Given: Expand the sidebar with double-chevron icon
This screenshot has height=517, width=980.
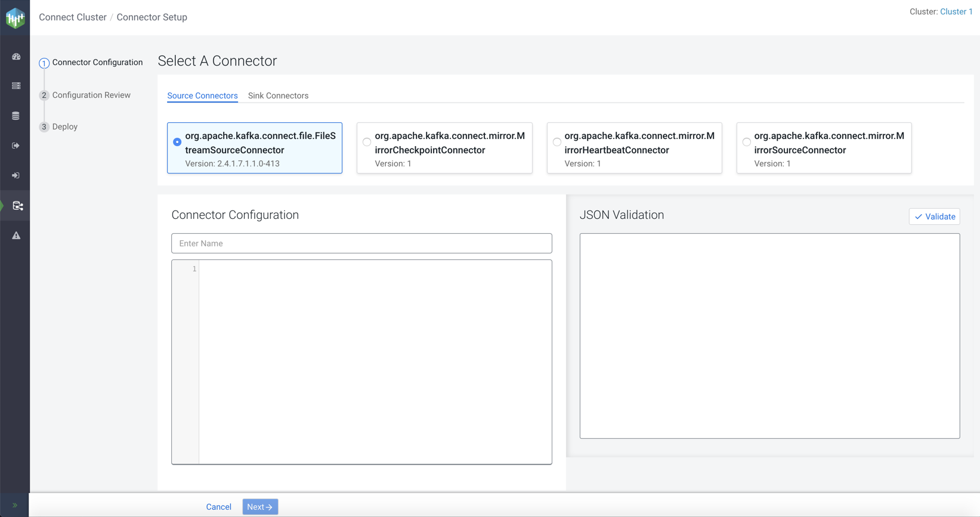Looking at the screenshot, I should click(x=15, y=506).
